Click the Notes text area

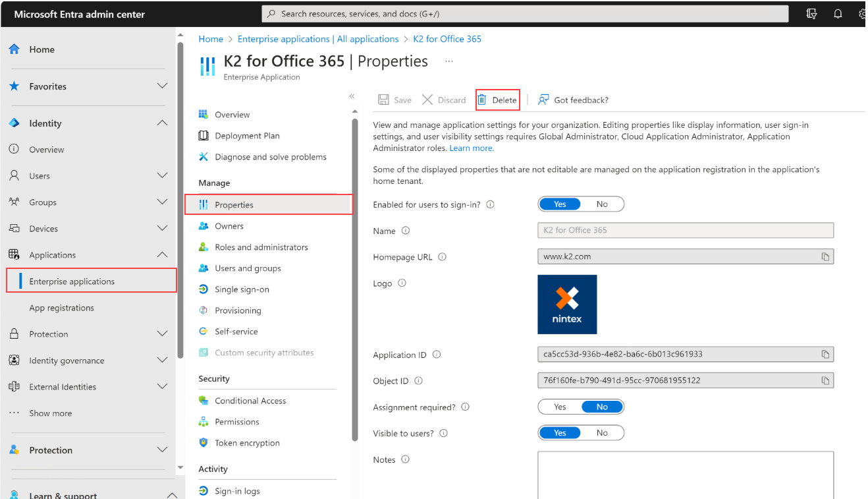coord(686,475)
